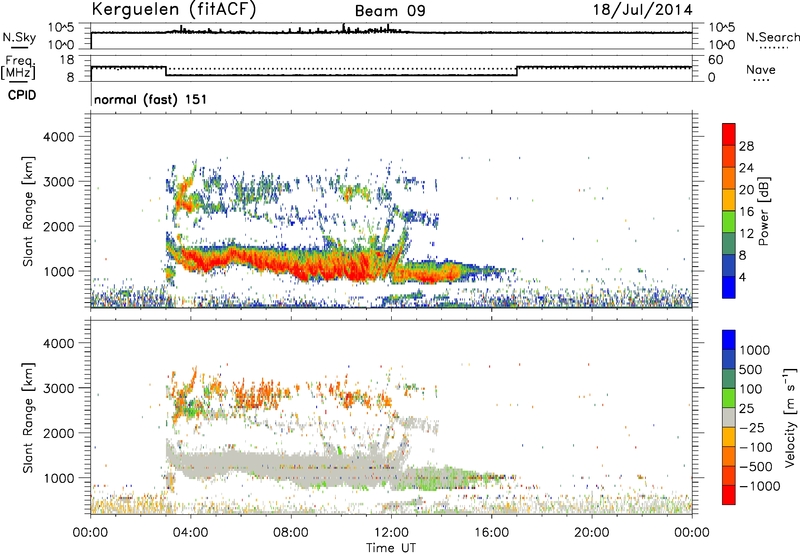Click the '4' power colorbar tick label

tap(742, 277)
